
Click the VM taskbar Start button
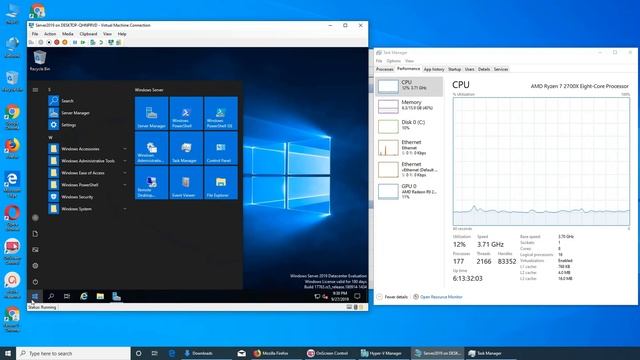coord(35,296)
